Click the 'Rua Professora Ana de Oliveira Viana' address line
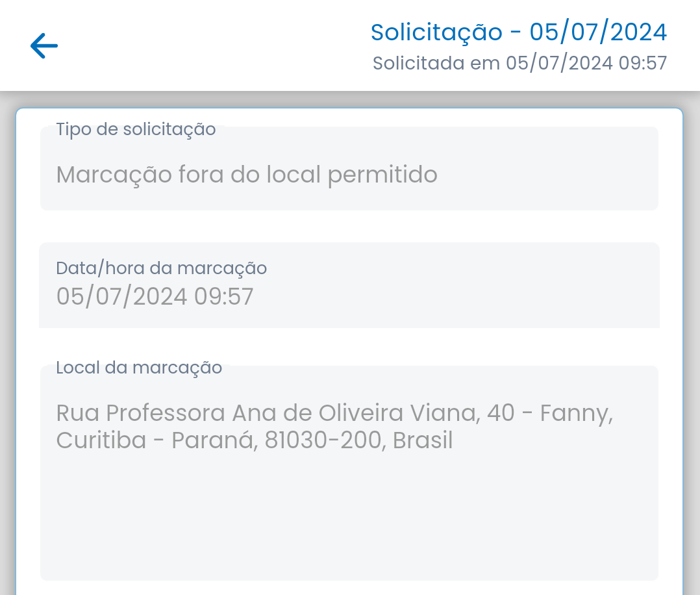Image resolution: width=700 pixels, height=595 pixels. point(266,412)
